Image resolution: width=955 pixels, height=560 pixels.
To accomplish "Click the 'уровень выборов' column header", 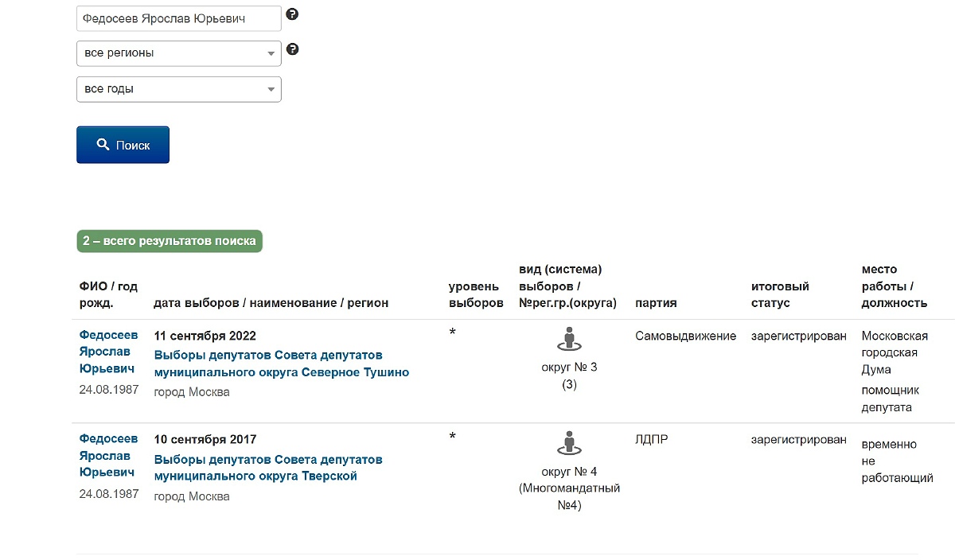I will (x=475, y=294).
